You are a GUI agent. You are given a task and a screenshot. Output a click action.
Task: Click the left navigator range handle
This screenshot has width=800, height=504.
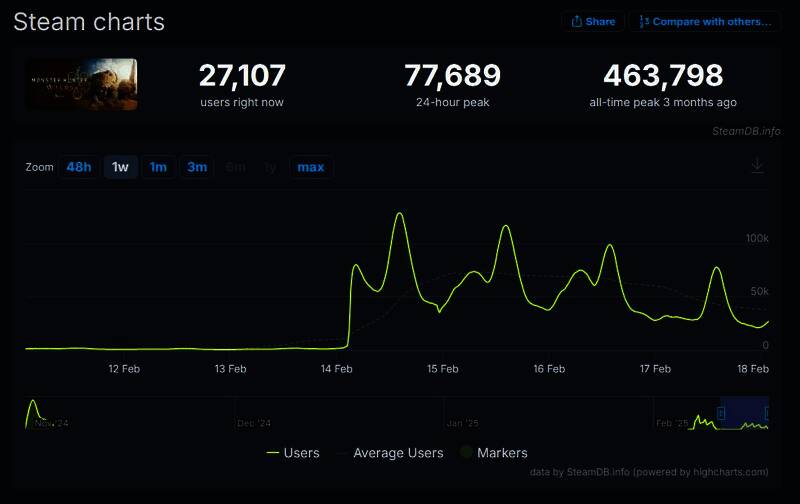click(x=720, y=413)
